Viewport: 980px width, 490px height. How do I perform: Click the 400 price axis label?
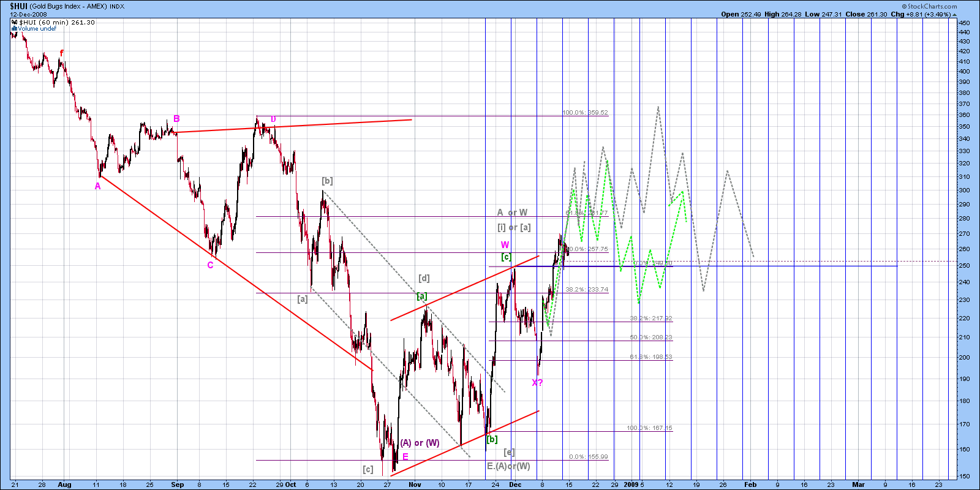pyautogui.click(x=964, y=72)
